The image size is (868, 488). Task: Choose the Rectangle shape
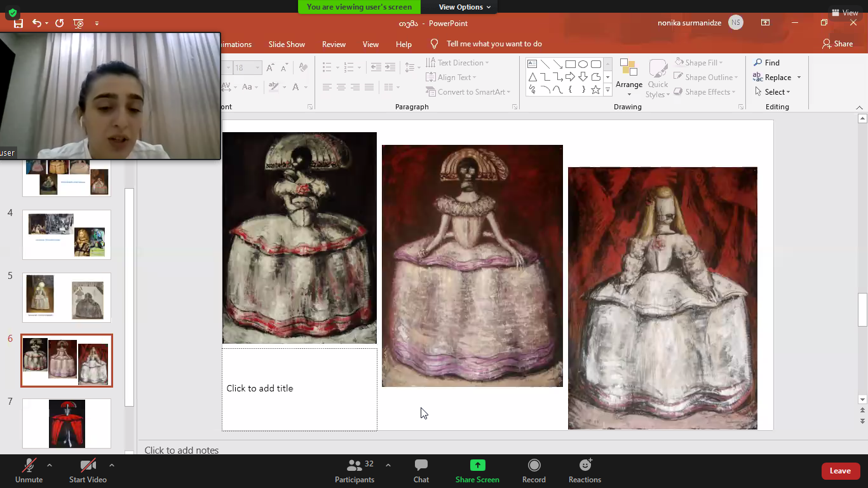[571, 64]
